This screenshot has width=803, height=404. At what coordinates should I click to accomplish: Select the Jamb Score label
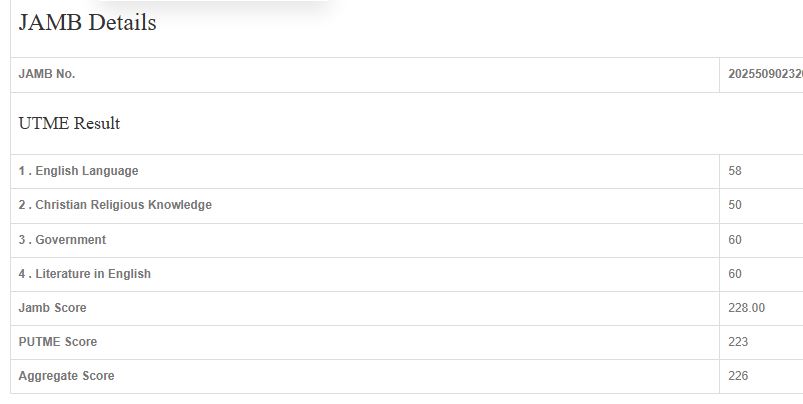point(53,308)
